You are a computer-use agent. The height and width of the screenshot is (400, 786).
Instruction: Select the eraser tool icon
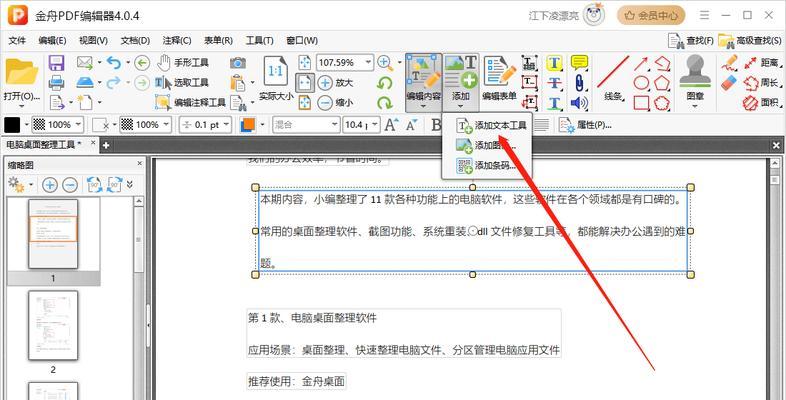pyautogui.click(x=729, y=83)
